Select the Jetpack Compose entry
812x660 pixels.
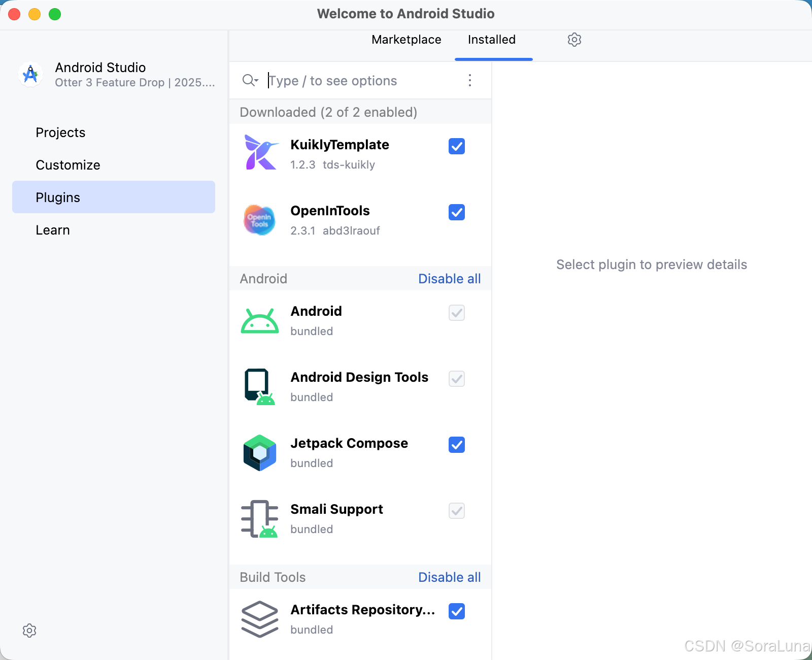click(349, 443)
